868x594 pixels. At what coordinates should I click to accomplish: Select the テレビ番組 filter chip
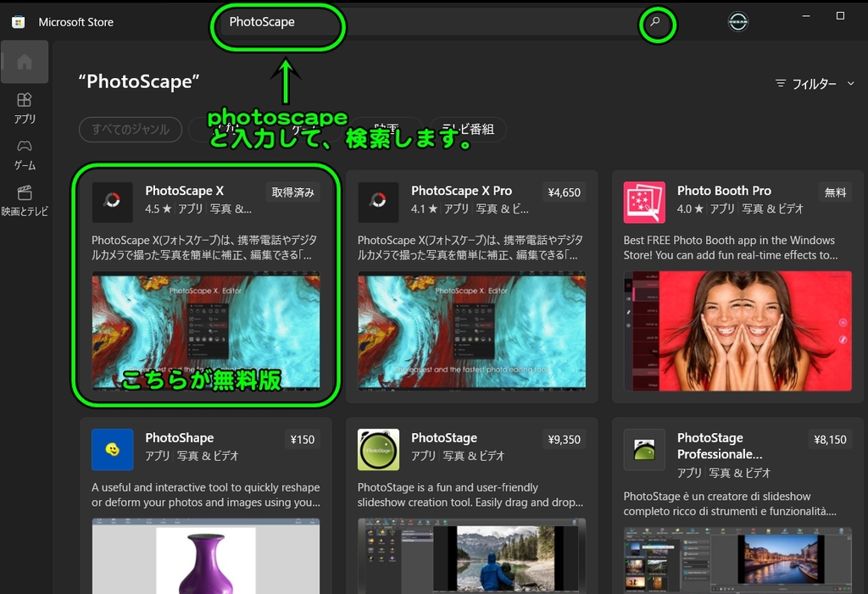(468, 130)
